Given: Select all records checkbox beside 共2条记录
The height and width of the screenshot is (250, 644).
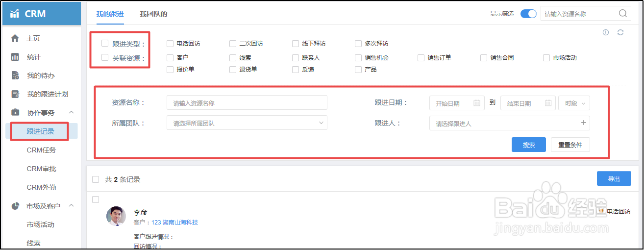Looking at the screenshot, I should [x=96, y=179].
